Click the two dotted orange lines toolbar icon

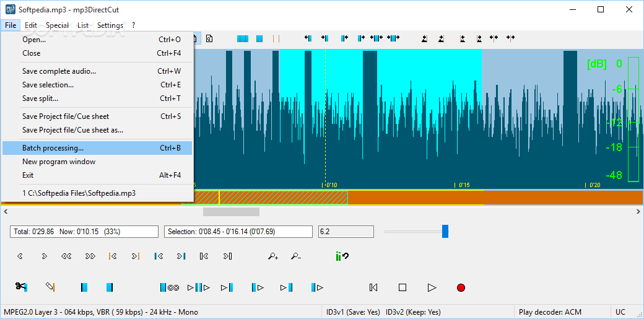[276, 38]
